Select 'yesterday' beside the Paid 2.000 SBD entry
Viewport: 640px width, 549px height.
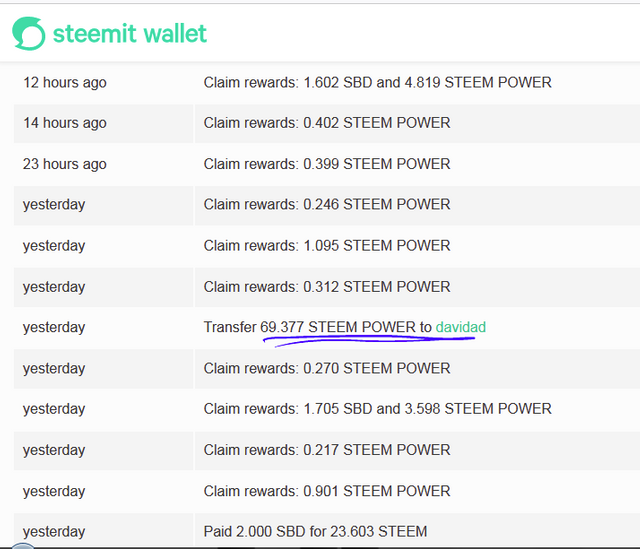click(54, 532)
